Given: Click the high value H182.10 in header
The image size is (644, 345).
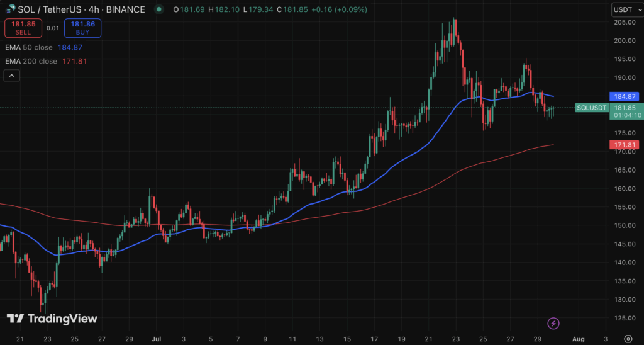Looking at the screenshot, I should click(x=224, y=9).
